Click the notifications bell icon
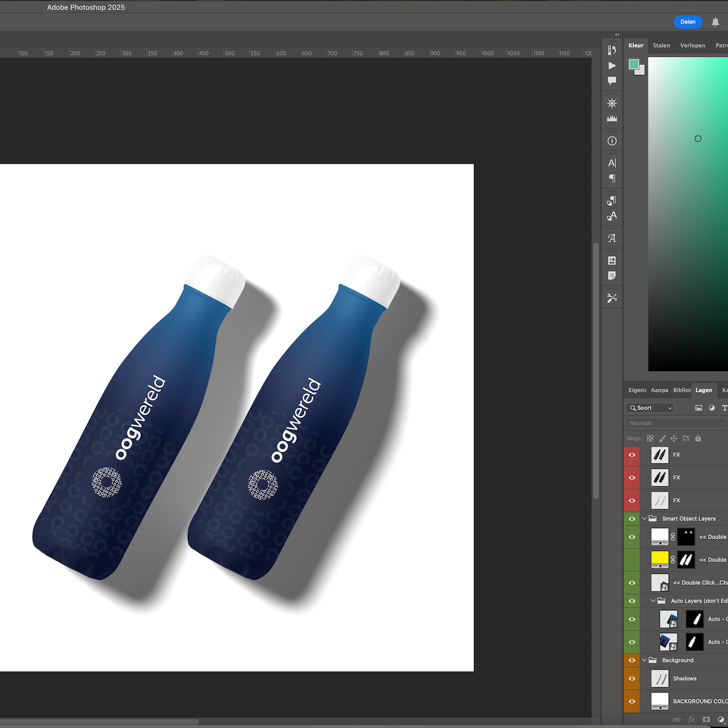 (715, 22)
